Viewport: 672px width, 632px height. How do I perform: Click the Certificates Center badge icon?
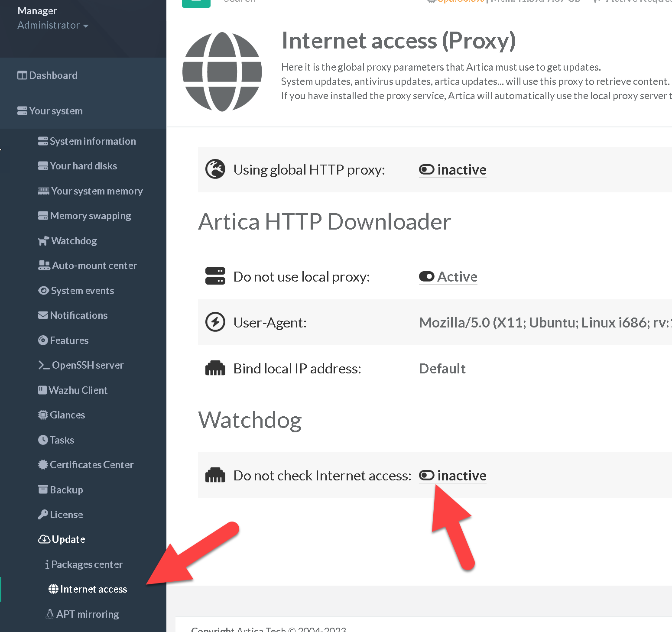[x=43, y=465]
